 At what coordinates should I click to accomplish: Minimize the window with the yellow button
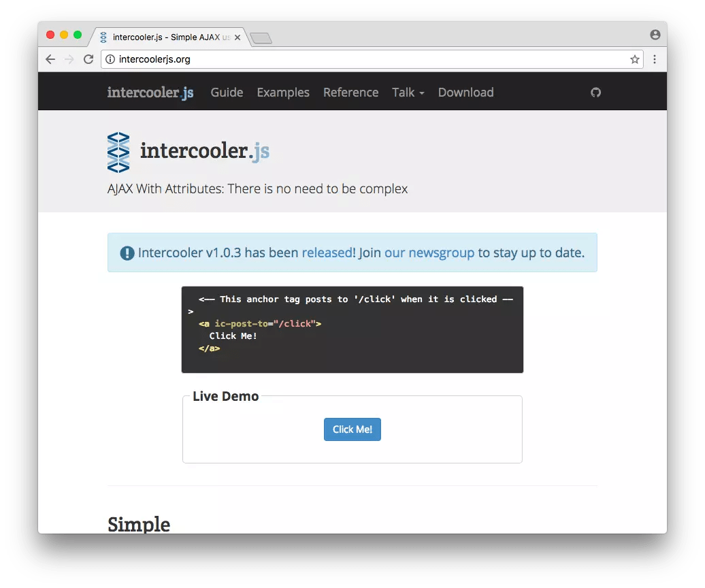coord(64,35)
